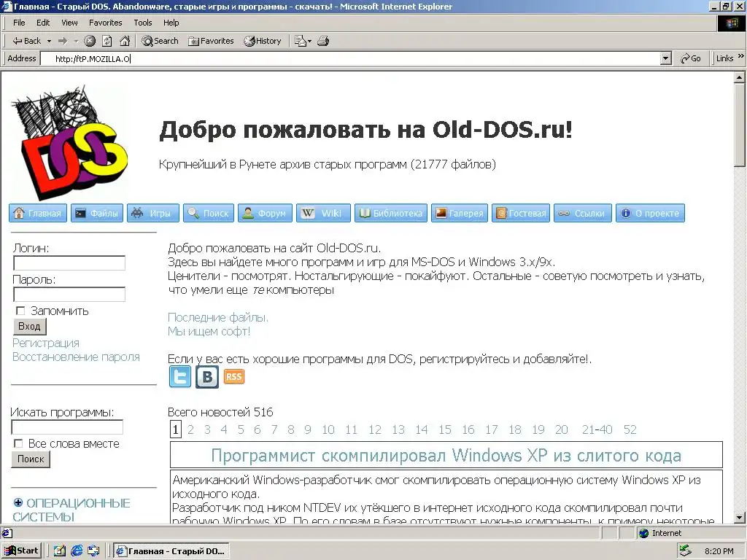Open the Windows XP compiled news headline
The image size is (747, 560).
(446, 455)
